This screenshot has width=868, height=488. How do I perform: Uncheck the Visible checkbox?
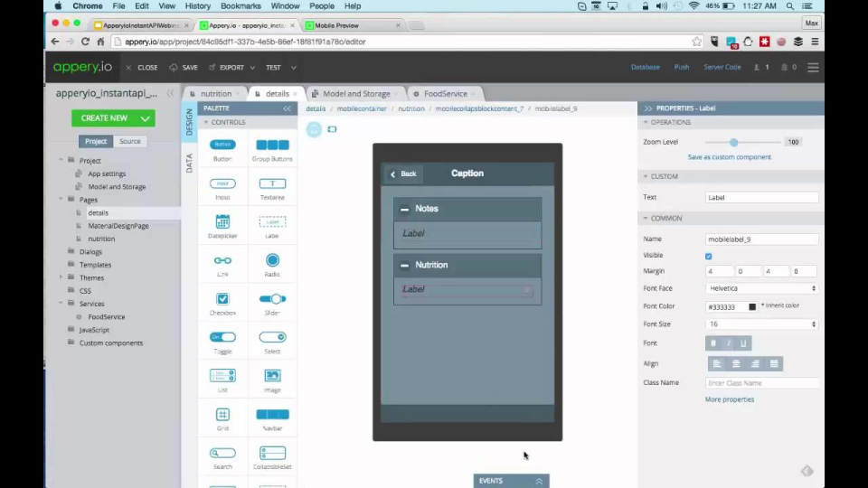pyautogui.click(x=709, y=256)
